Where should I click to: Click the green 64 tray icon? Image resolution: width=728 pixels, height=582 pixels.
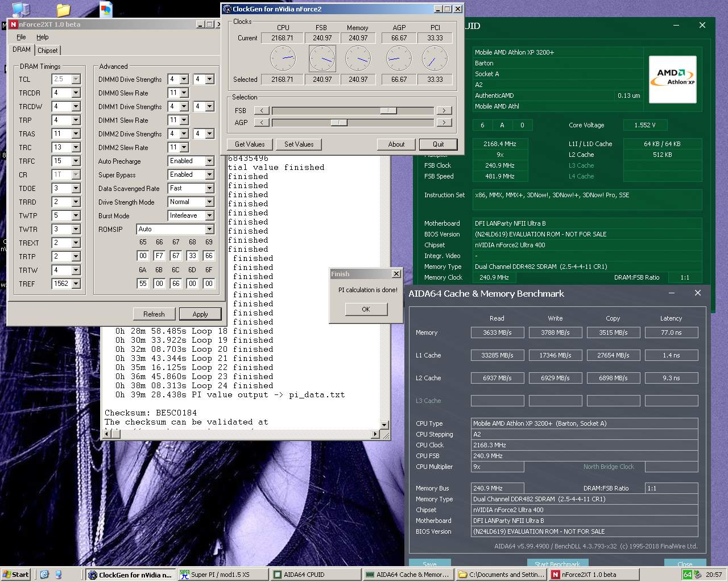coord(687,575)
